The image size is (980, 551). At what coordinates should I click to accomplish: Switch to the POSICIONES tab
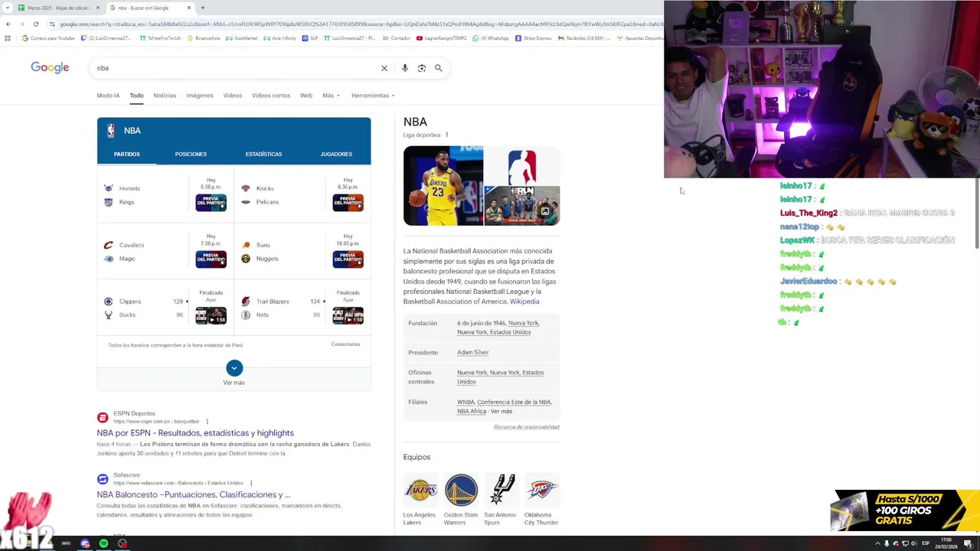tap(191, 154)
